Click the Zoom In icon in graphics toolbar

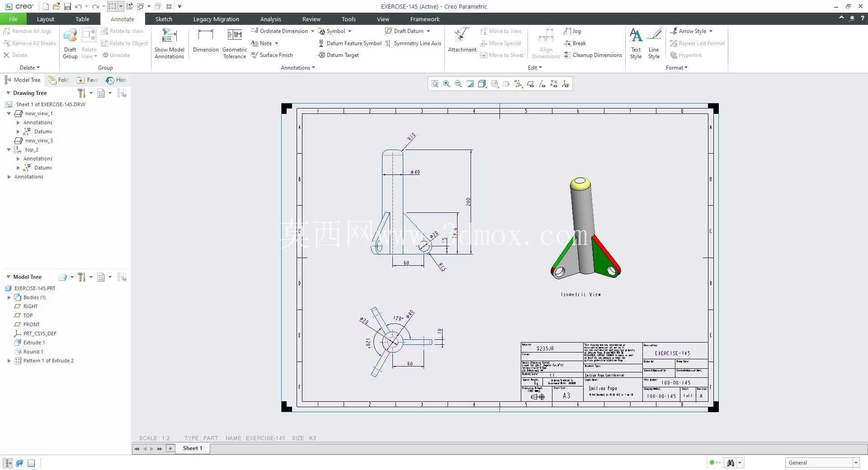point(447,84)
